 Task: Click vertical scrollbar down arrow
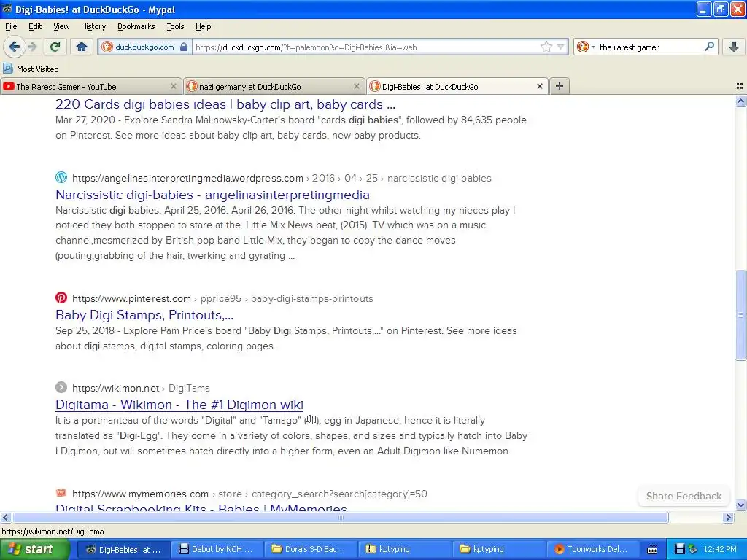point(740,505)
